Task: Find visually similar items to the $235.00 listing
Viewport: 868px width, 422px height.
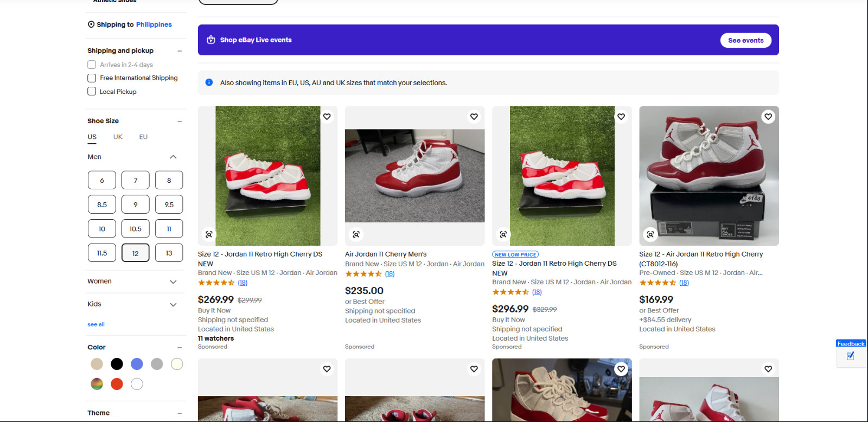Action: (x=356, y=234)
